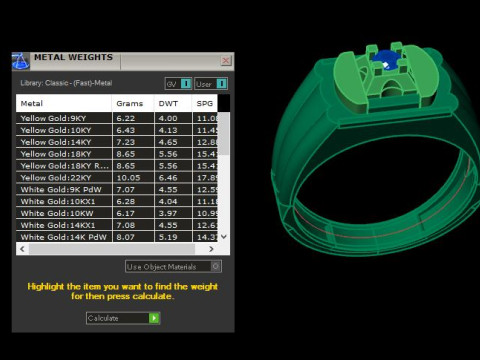480x360 pixels.
Task: Click the Metal Weights flask icon
Action: point(20,61)
